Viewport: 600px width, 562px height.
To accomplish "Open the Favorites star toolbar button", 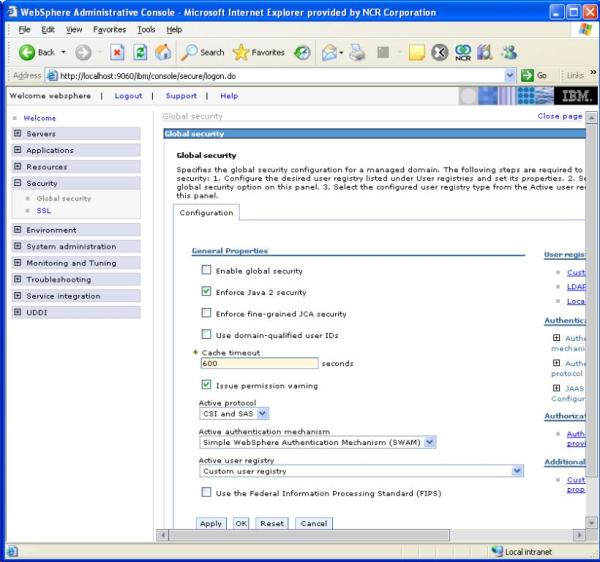I will tap(259, 52).
